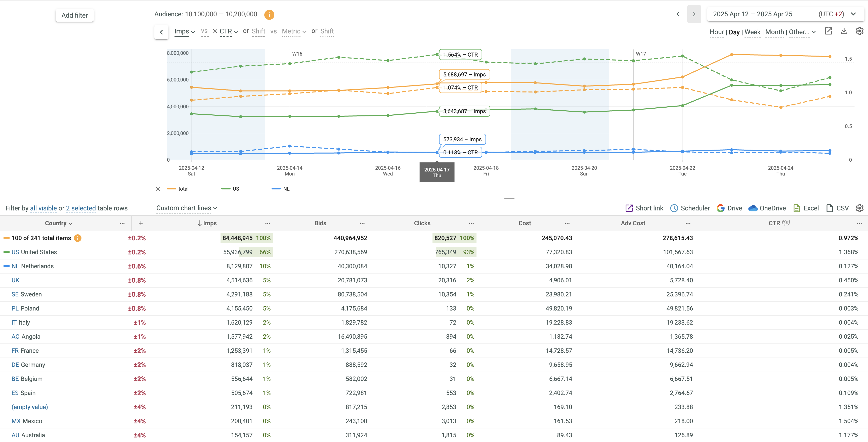Filter by 2 selected table rows
Image resolution: width=868 pixels, height=442 pixels.
(x=81, y=208)
